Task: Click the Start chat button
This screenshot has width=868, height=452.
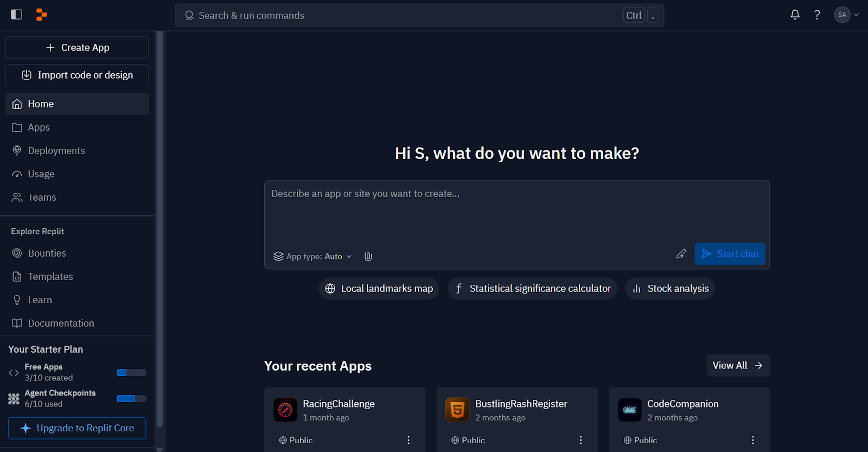Action: pyautogui.click(x=730, y=253)
